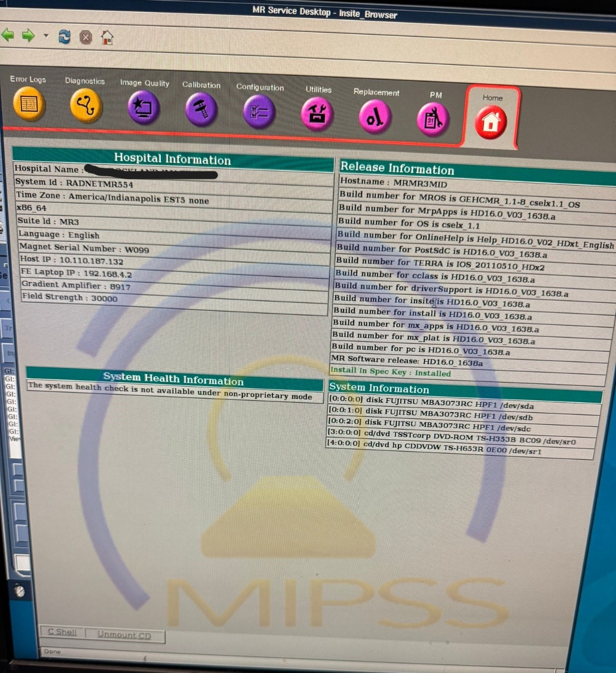Image resolution: width=616 pixels, height=673 pixels.
Task: Open the browser home page house icon
Action: 107,38
